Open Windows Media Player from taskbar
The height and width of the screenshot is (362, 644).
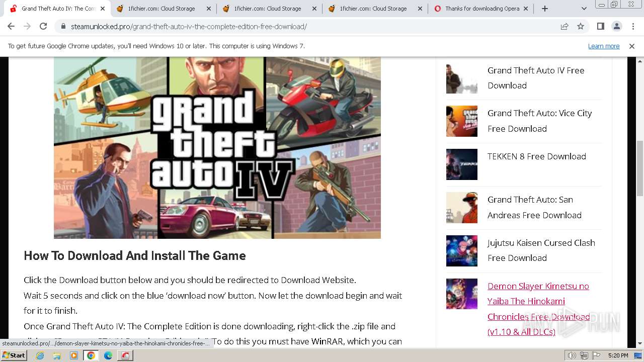click(74, 355)
